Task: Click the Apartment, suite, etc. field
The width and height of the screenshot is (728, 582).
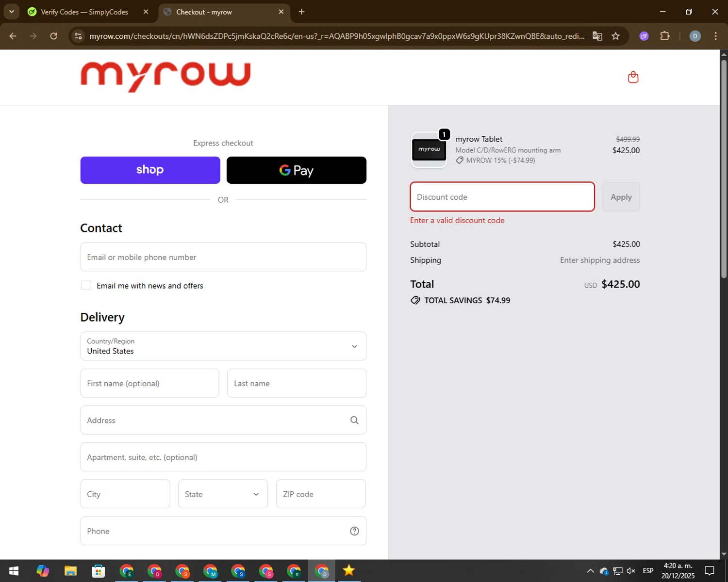Action: pos(223,457)
